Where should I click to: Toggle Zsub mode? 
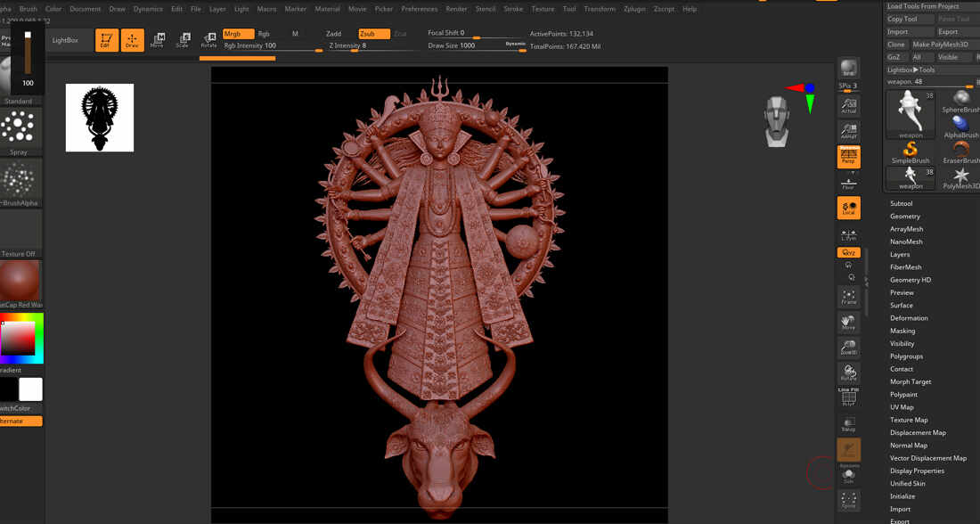coord(374,34)
